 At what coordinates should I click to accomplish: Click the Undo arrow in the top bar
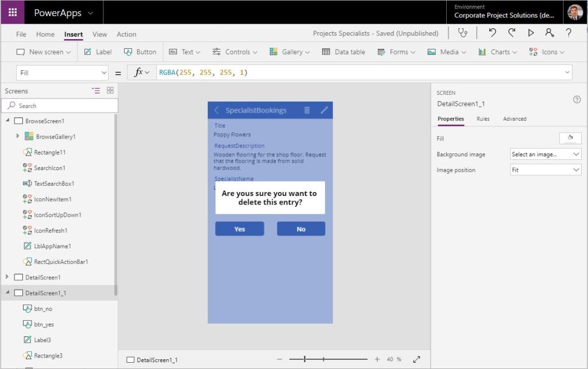(492, 33)
